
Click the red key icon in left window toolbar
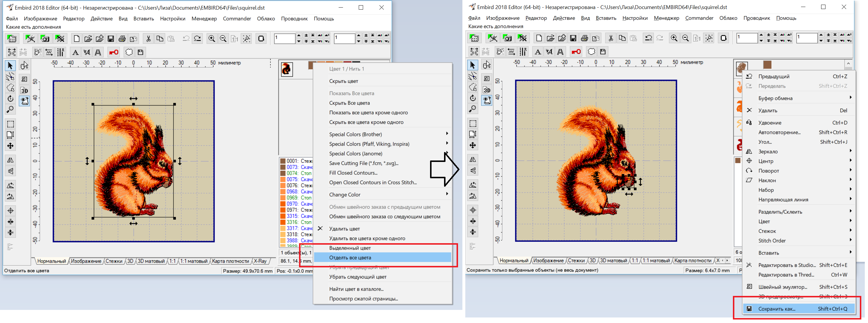click(x=114, y=52)
